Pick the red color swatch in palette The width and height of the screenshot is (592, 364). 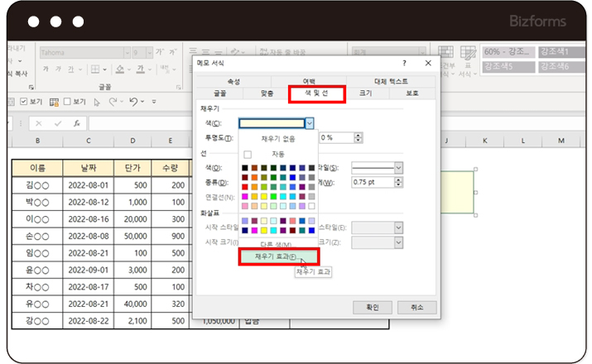click(x=244, y=186)
